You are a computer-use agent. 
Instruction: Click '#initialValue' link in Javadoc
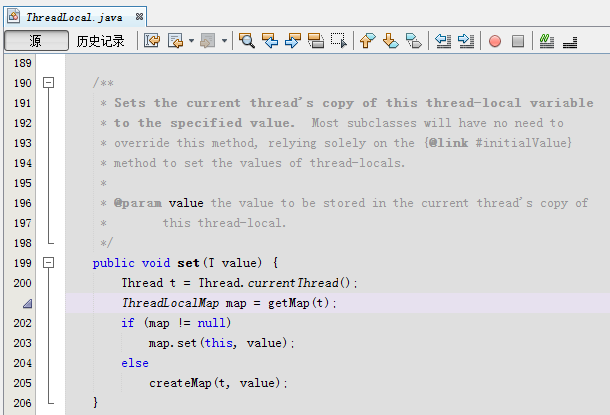(x=521, y=143)
